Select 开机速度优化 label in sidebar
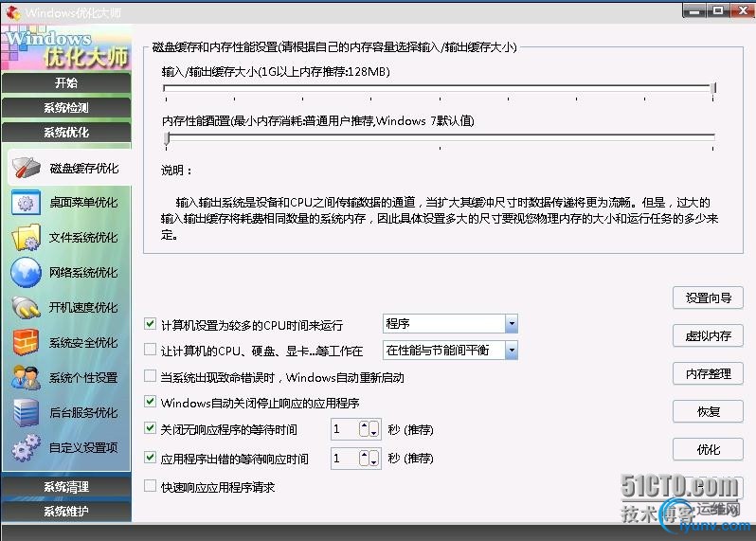The width and height of the screenshot is (756, 541). pyautogui.click(x=84, y=307)
